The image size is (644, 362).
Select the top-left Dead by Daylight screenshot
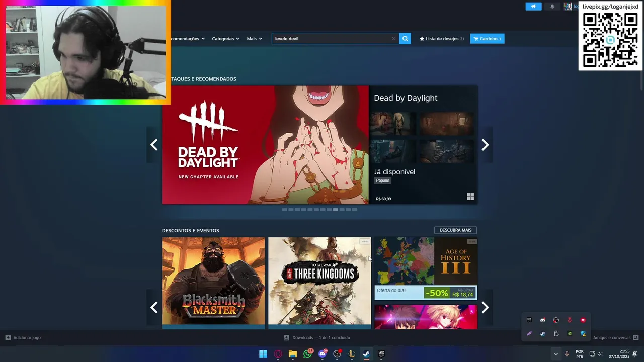click(x=393, y=124)
